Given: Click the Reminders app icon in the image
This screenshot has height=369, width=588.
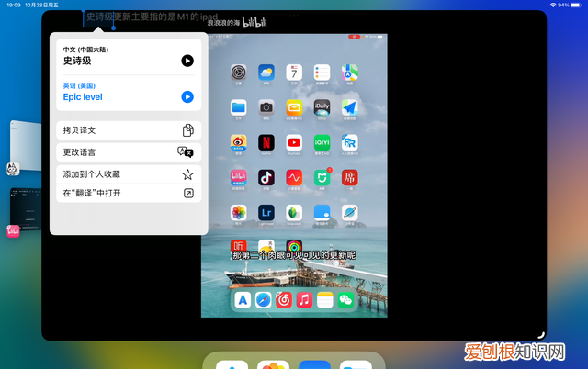Looking at the screenshot, I should pyautogui.click(x=322, y=73).
